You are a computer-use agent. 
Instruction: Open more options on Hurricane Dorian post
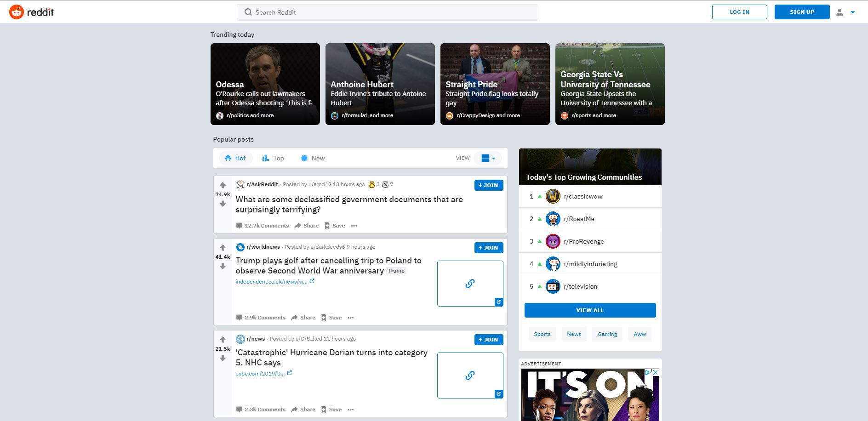click(x=351, y=410)
